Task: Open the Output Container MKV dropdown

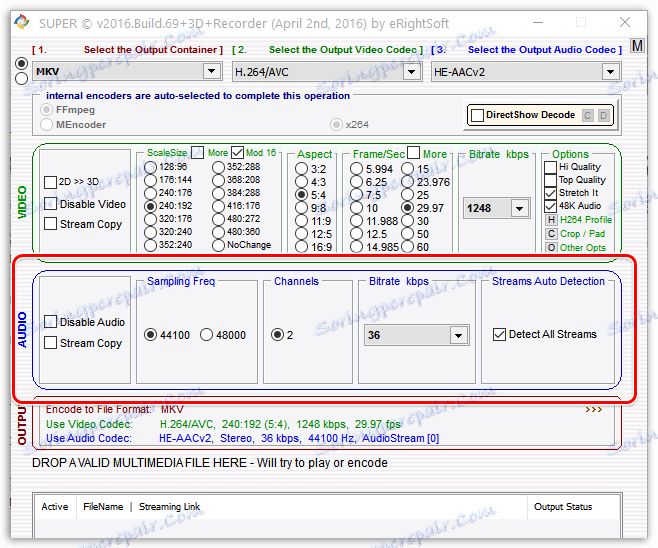Action: [x=211, y=71]
